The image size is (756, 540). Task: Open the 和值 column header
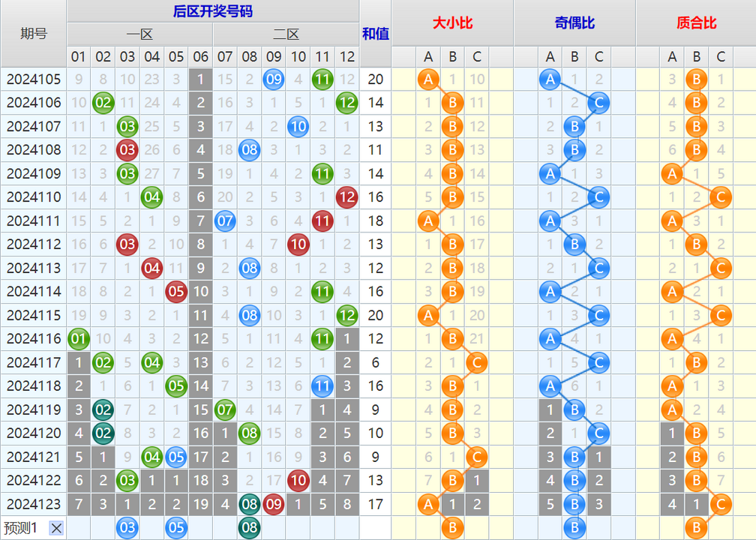(375, 33)
